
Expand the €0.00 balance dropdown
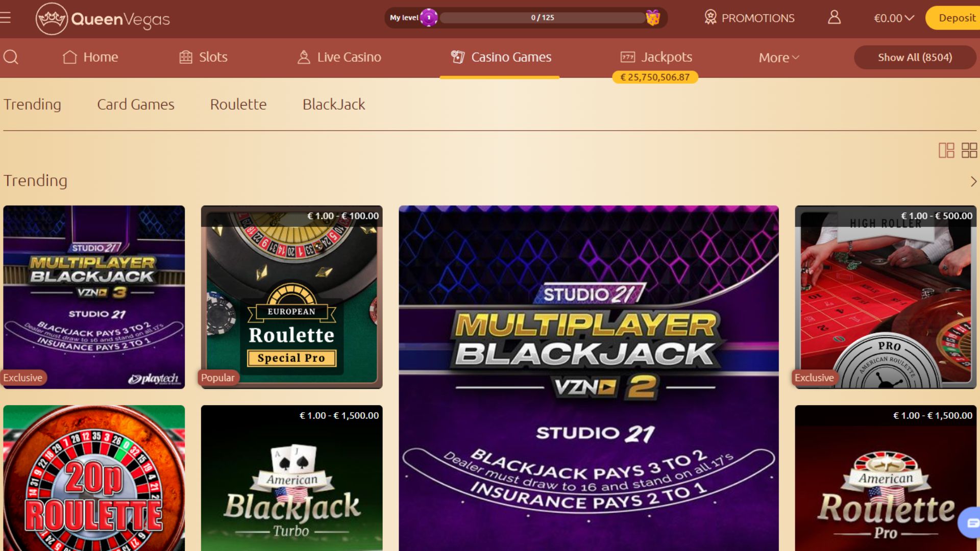(894, 18)
